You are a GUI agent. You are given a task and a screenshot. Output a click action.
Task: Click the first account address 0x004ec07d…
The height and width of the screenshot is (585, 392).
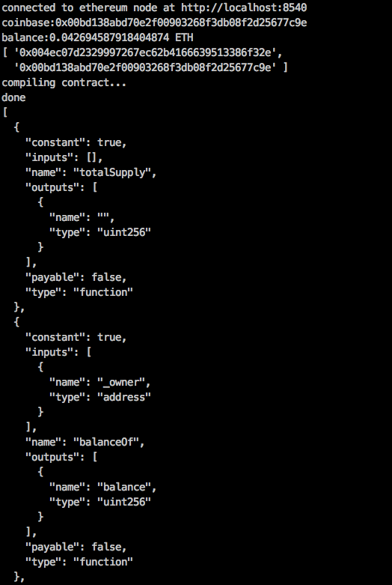pyautogui.click(x=145, y=52)
